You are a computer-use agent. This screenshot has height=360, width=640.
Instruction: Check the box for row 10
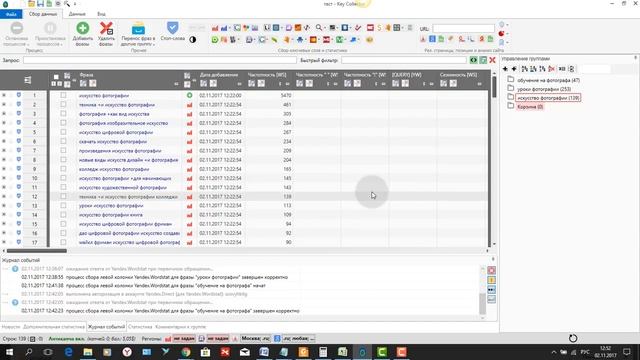coord(63,178)
